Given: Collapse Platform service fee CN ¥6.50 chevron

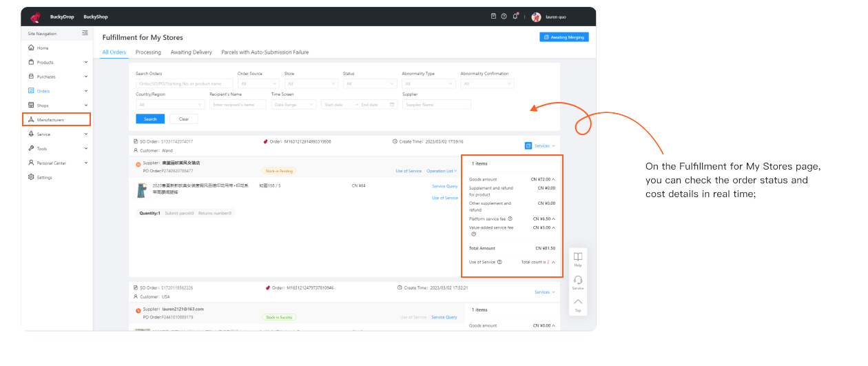Looking at the screenshot, I should click(554, 218).
